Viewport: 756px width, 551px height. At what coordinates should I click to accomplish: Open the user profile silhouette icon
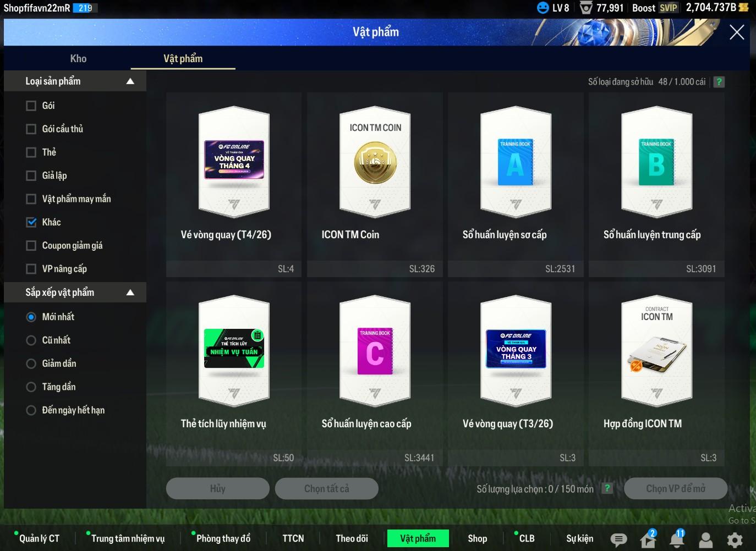[x=705, y=540]
